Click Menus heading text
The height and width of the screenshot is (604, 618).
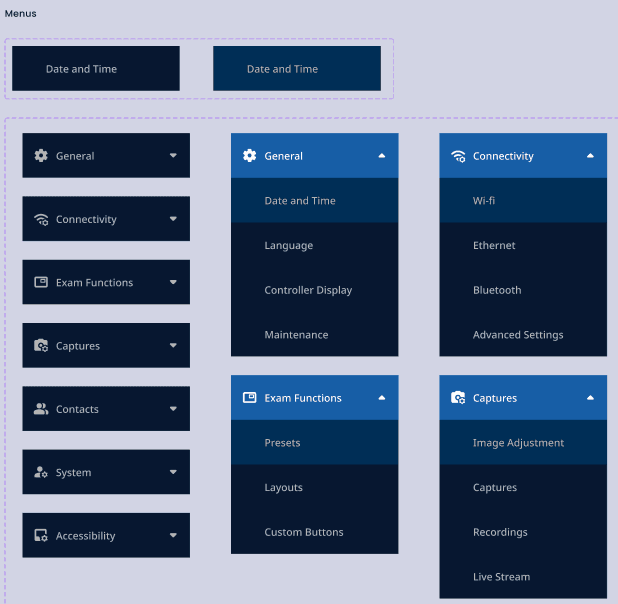20,14
